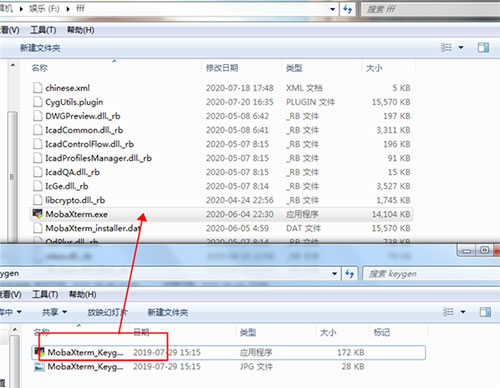500x388 pixels.
Task: Sort by 修改日期 column header
Action: 222,68
